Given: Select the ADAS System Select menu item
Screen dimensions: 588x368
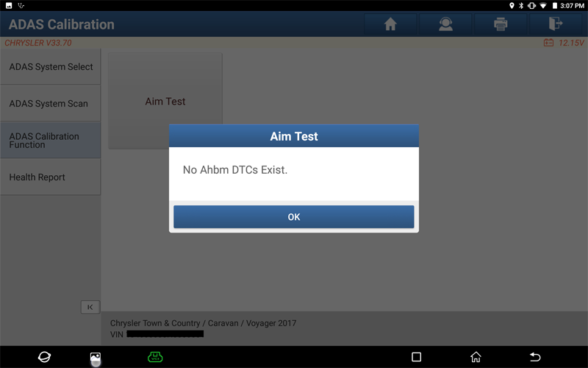Looking at the screenshot, I should 51,67.
